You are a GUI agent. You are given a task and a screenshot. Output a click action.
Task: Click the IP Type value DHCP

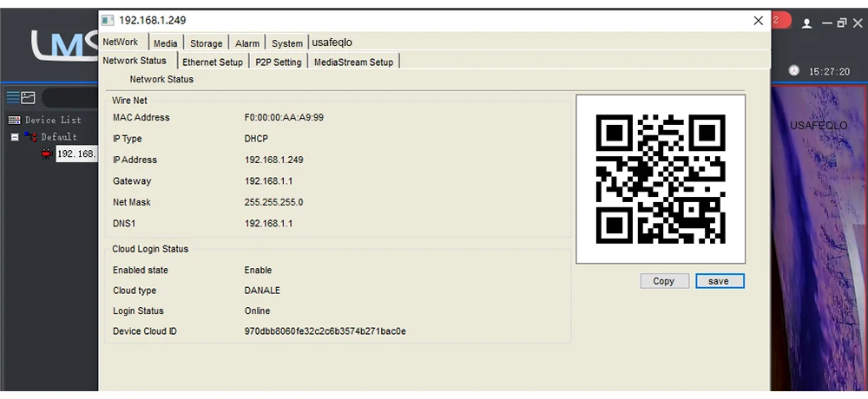pyautogui.click(x=256, y=139)
